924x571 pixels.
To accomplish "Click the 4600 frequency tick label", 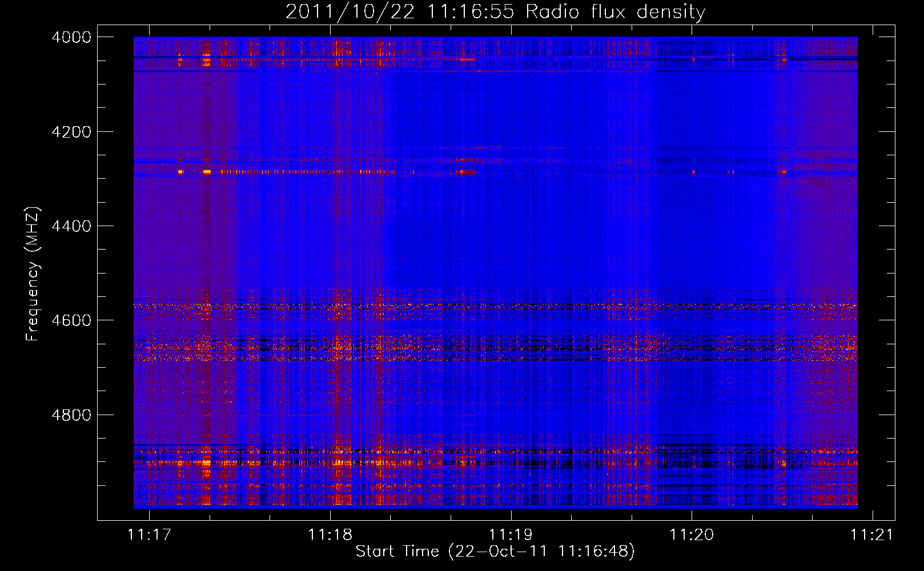I will tap(71, 320).
